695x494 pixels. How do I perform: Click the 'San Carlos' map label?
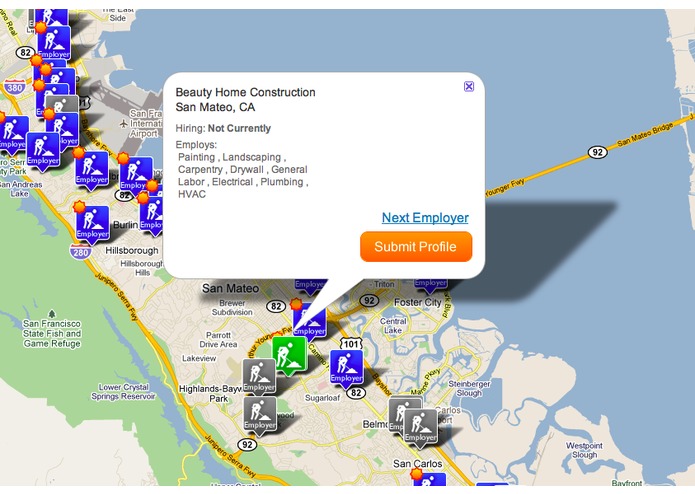click(x=418, y=463)
